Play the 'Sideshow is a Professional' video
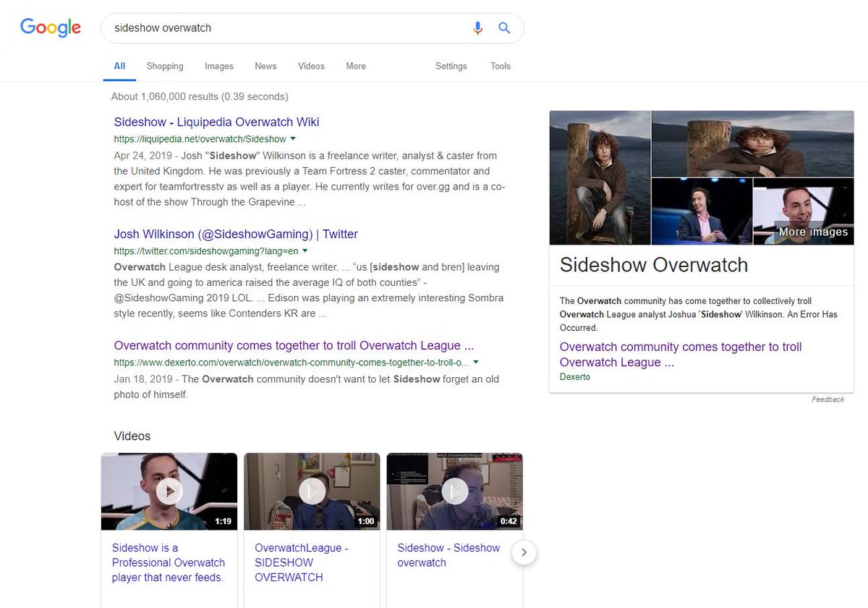 [x=169, y=491]
